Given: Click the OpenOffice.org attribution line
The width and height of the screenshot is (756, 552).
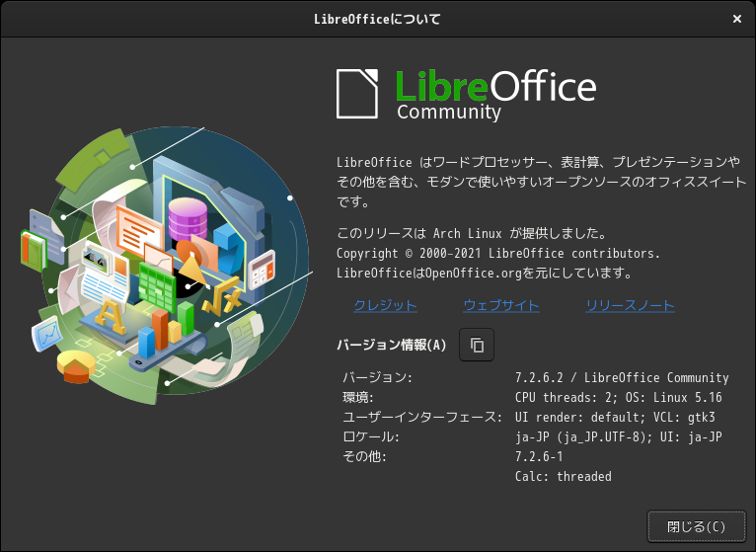Looking at the screenshot, I should coord(484,273).
